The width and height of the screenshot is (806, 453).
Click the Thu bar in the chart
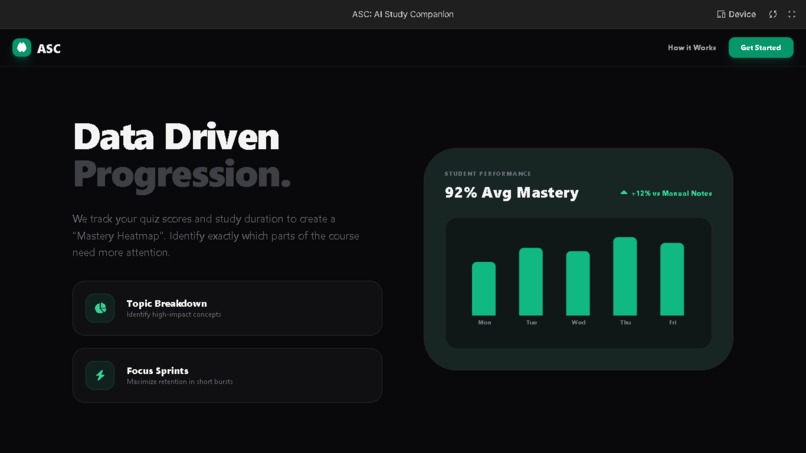click(x=625, y=276)
